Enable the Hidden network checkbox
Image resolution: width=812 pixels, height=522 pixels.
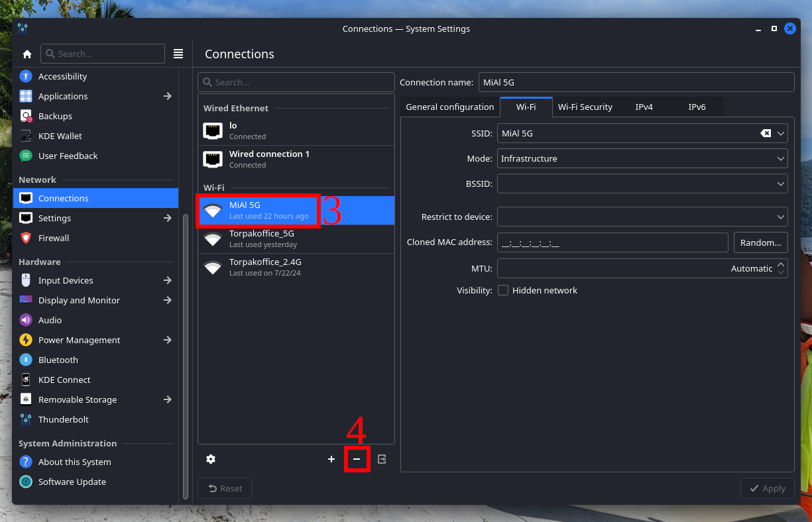[503, 290]
